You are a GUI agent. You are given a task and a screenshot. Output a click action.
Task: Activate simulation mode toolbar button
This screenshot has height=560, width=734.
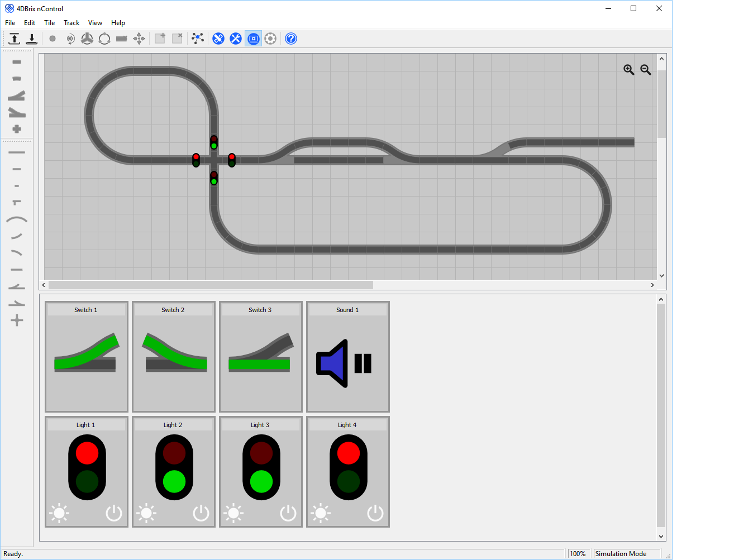click(254, 39)
